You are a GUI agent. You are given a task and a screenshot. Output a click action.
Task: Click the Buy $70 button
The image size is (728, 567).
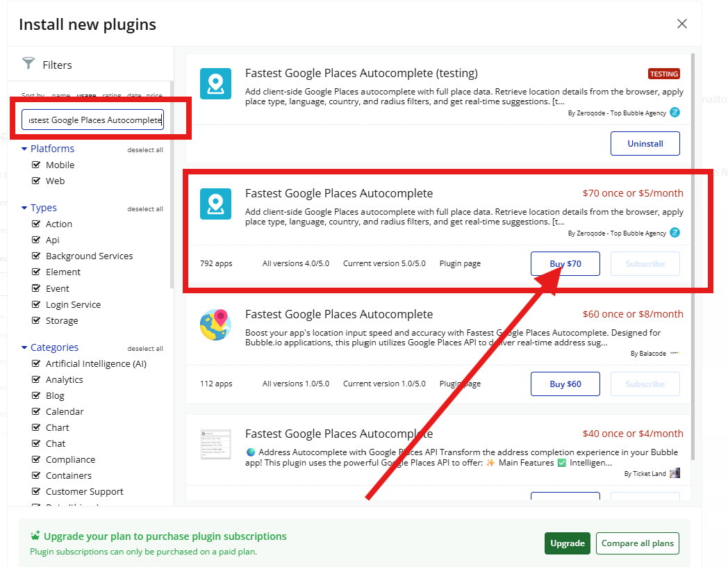pyautogui.click(x=565, y=264)
